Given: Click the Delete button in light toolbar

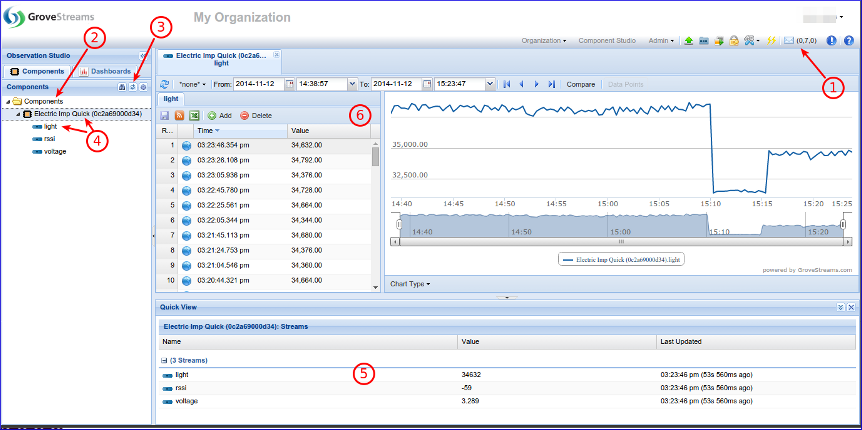Looking at the screenshot, I should click(x=256, y=116).
